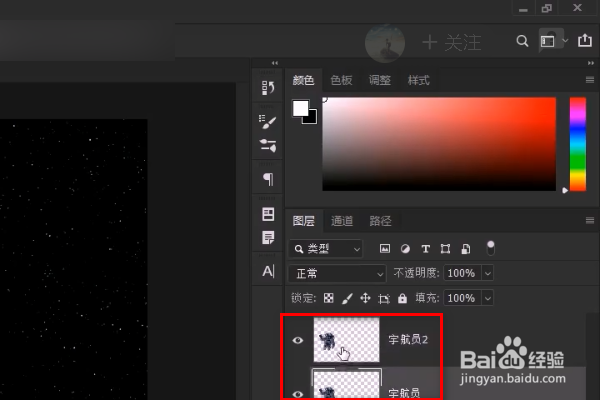Filter layers by adjustment layers
Screen dimensions: 600x400
coord(405,249)
